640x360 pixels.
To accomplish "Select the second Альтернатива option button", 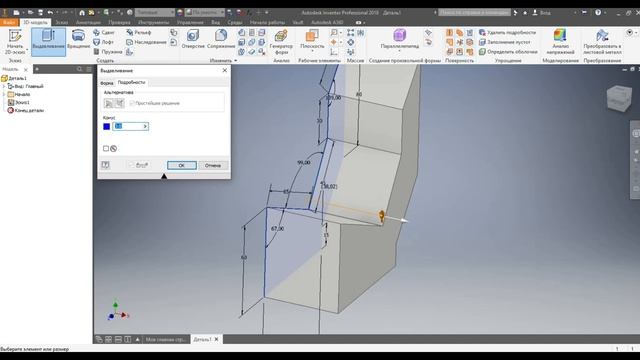I will [120, 103].
